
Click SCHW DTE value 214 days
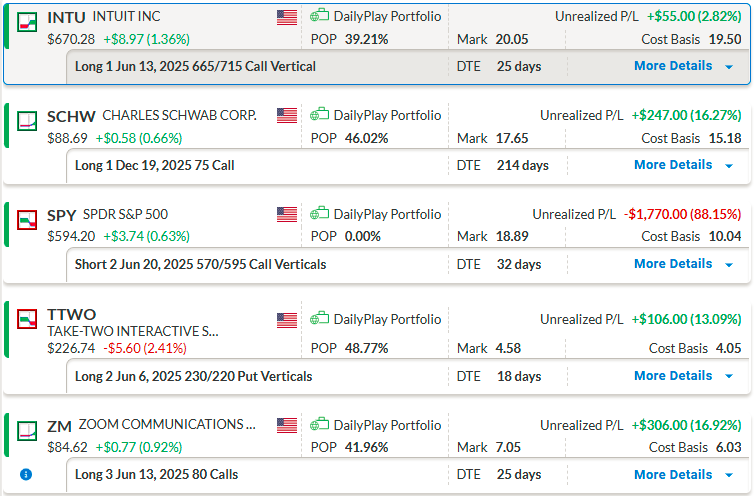pyautogui.click(x=523, y=165)
